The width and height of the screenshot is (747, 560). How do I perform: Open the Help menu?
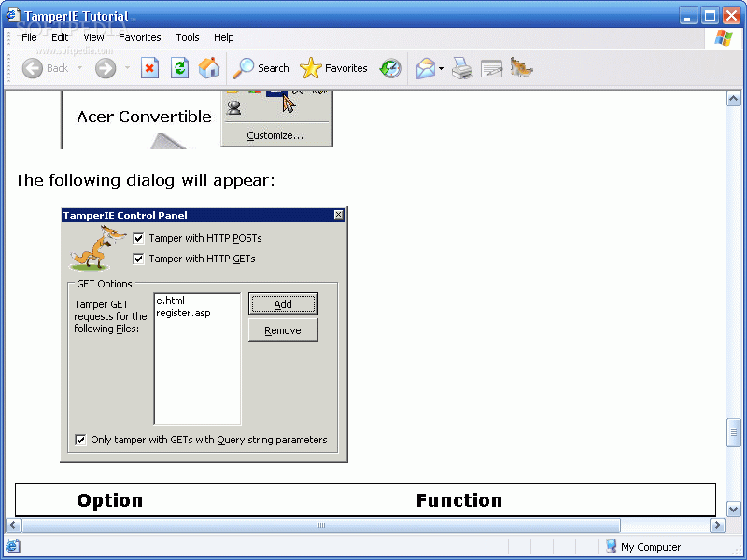223,37
